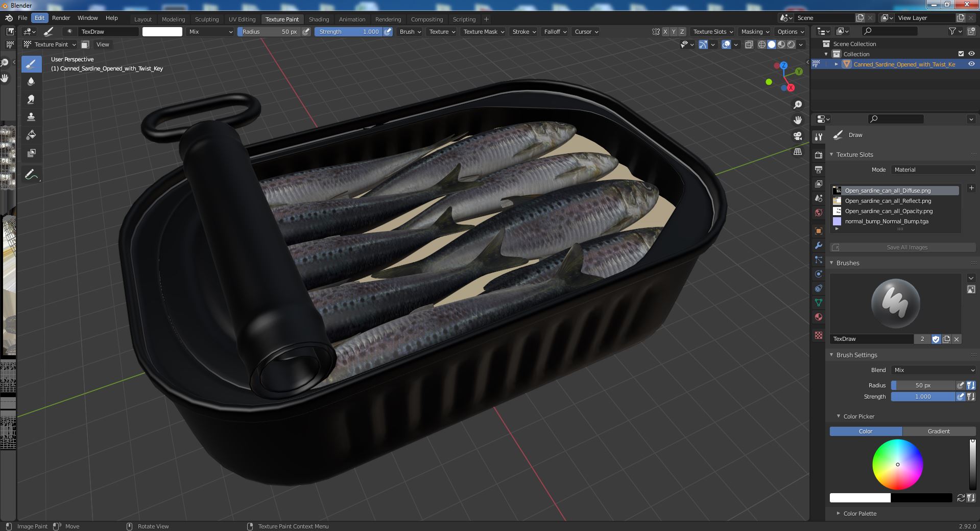Unlink the TexDraw brush with X
Viewport: 980px width, 531px height.
point(957,339)
